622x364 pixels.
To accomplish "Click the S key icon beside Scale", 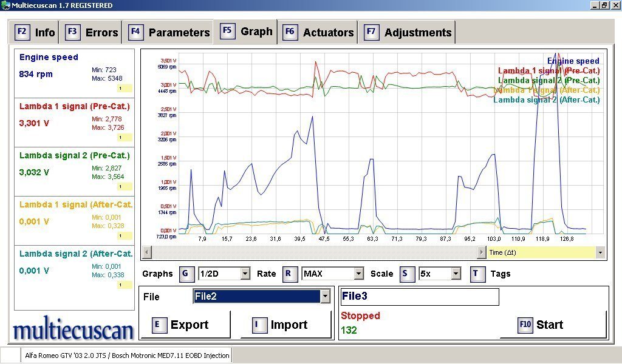I will point(406,274).
